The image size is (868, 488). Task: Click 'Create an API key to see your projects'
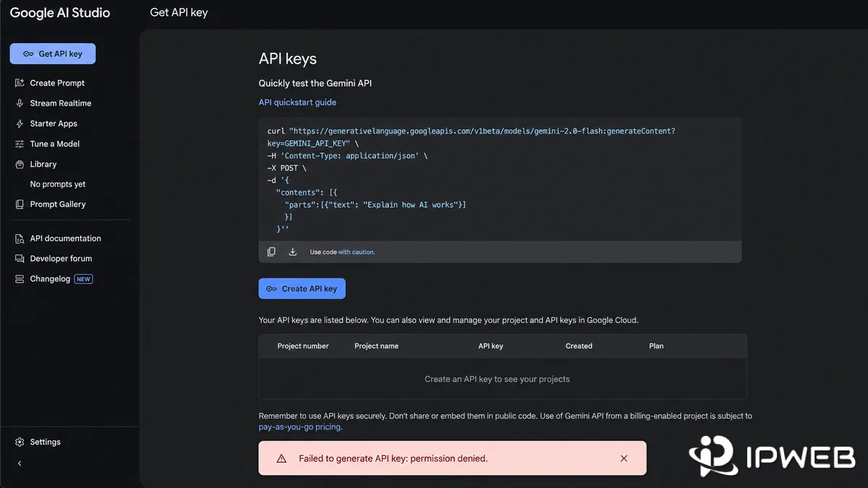point(497,379)
